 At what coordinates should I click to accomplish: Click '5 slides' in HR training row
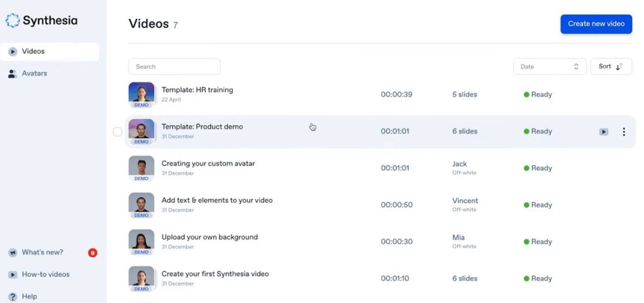pos(465,94)
